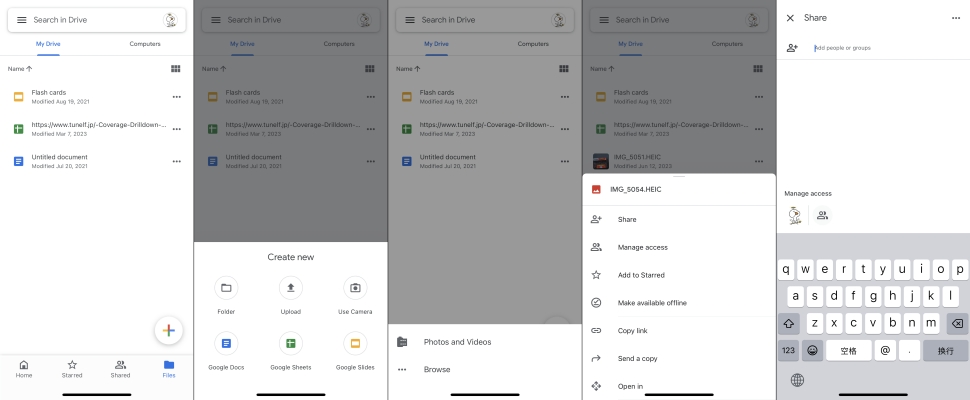Create a new Google Sheets spreadsheet

click(291, 351)
